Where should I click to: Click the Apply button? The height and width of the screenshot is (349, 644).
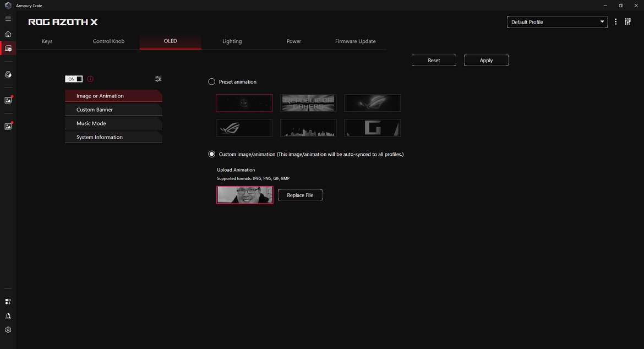tap(486, 60)
